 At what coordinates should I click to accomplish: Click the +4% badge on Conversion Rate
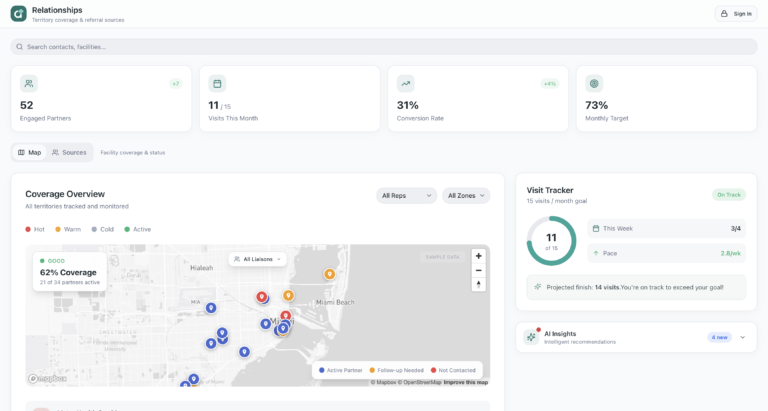(550, 84)
